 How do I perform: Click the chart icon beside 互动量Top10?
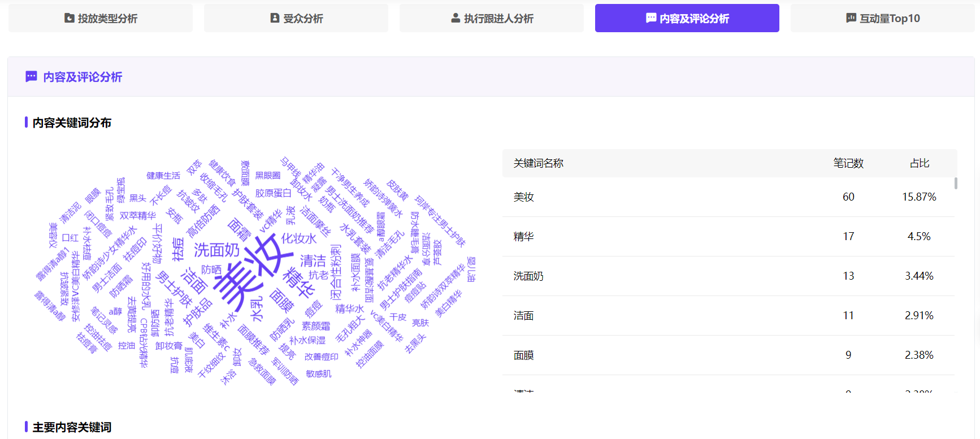coord(851,18)
